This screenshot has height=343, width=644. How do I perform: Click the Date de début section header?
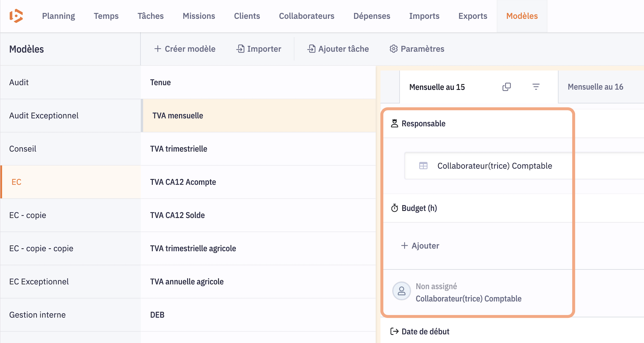[x=425, y=332]
